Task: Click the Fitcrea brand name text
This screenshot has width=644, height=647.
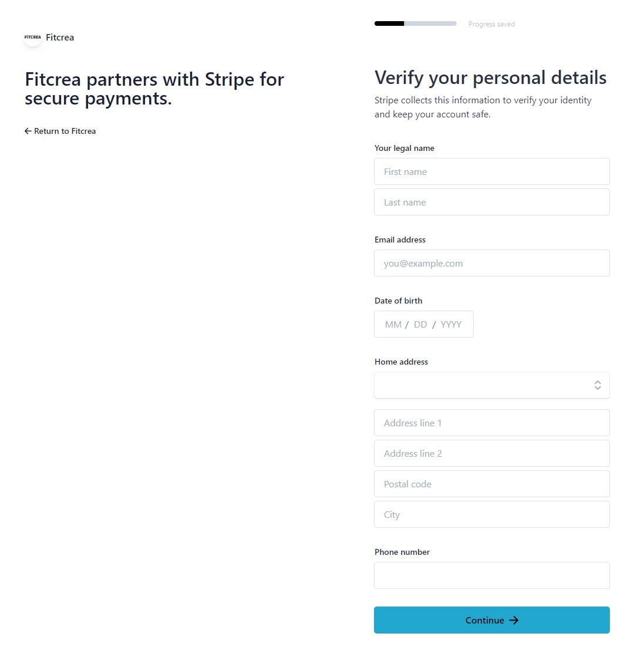Action: [60, 38]
